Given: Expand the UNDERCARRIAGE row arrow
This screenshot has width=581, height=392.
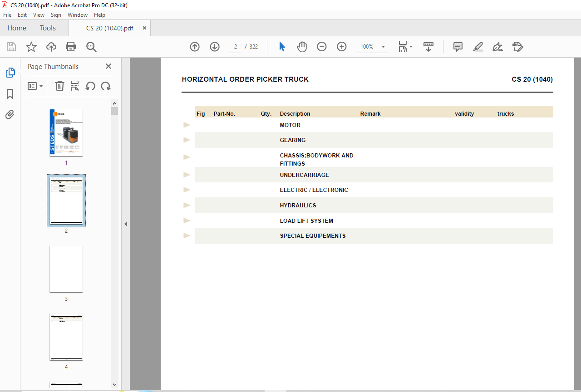Looking at the screenshot, I should pos(187,175).
